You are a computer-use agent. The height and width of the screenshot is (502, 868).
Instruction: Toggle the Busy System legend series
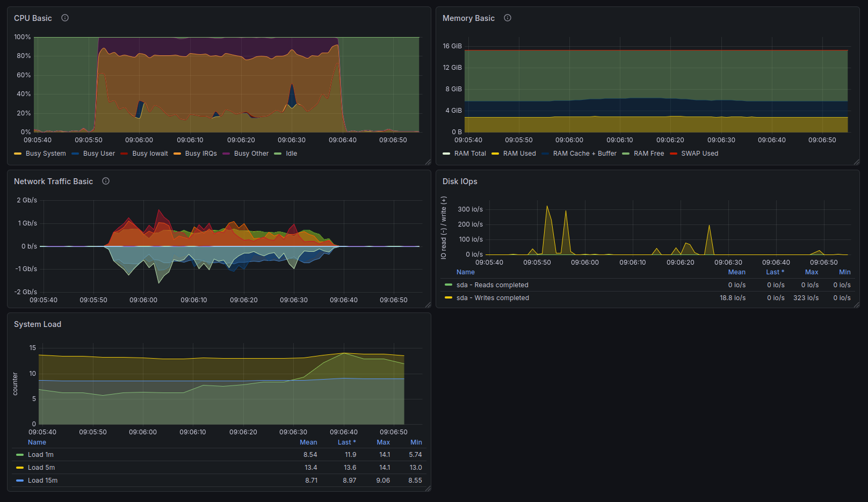click(x=46, y=154)
